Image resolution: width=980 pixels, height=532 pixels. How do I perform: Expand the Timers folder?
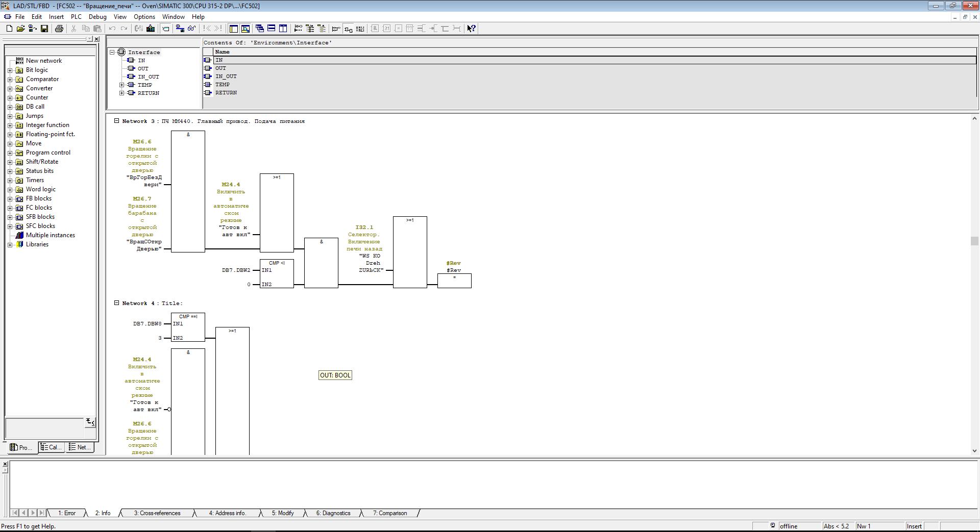pyautogui.click(x=10, y=180)
